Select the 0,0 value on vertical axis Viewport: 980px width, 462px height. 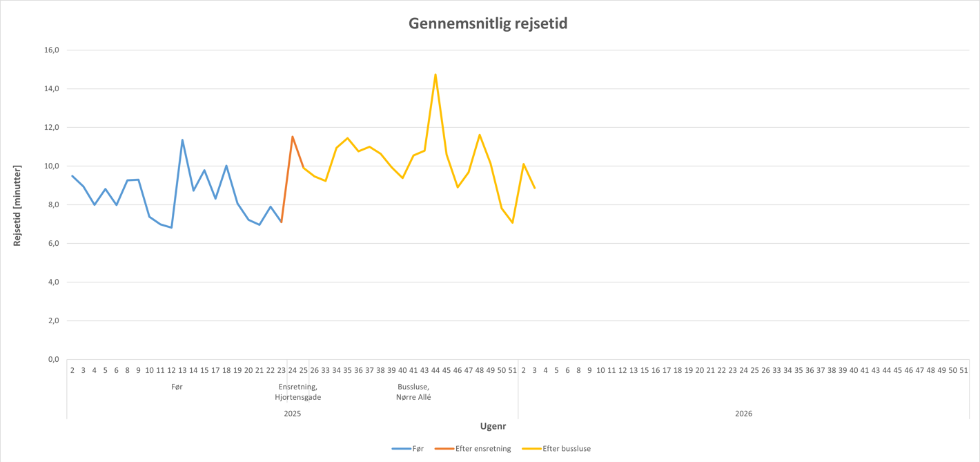(53, 359)
